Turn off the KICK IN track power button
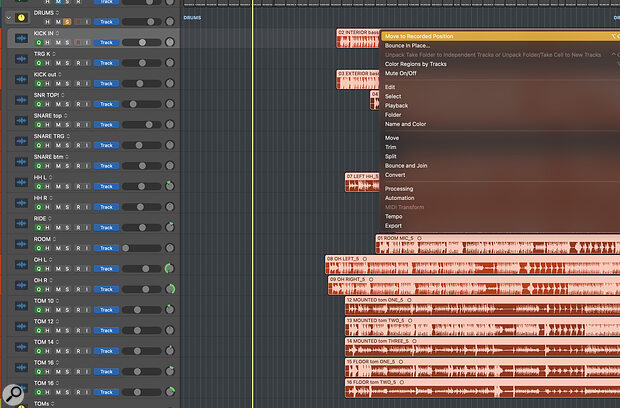 pos(38,42)
